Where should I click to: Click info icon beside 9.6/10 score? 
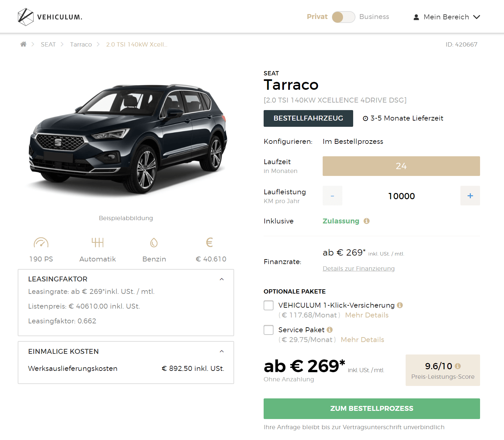458,366
